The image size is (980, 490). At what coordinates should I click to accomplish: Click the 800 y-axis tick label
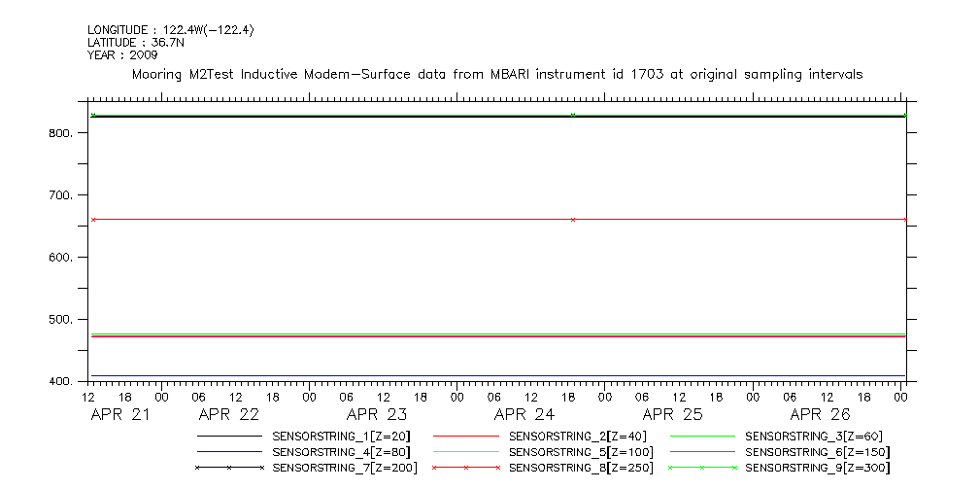(62, 133)
